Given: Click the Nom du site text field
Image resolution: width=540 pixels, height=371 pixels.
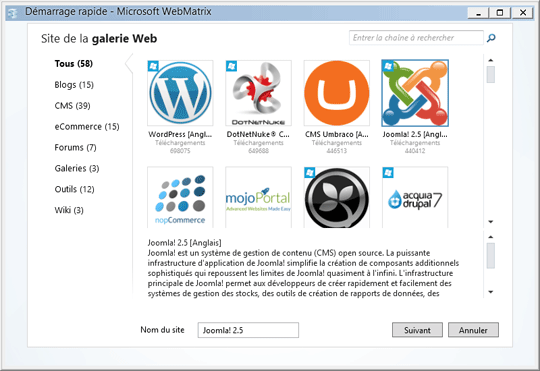Looking at the screenshot, I should click(x=248, y=330).
